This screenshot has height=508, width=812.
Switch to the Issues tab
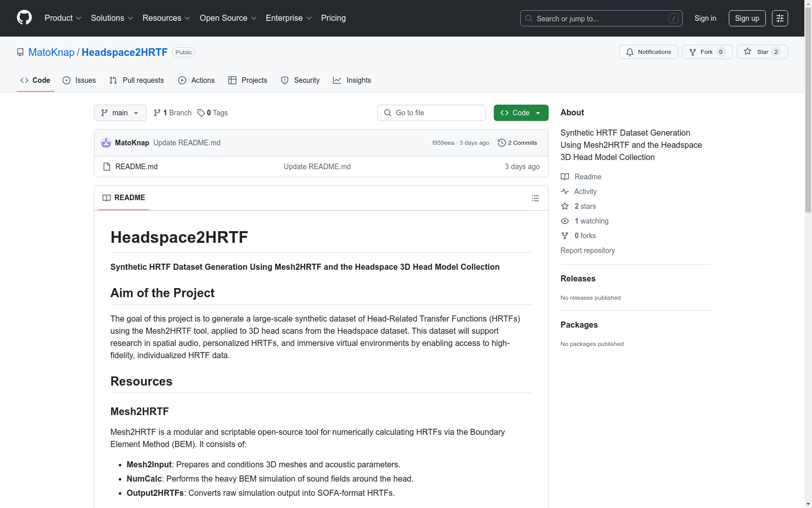point(79,80)
